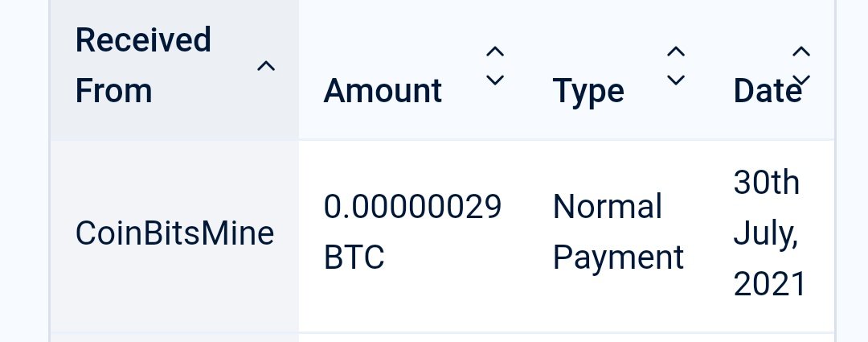Select the Date column header text
This screenshot has width=868, height=342.
click(x=768, y=91)
